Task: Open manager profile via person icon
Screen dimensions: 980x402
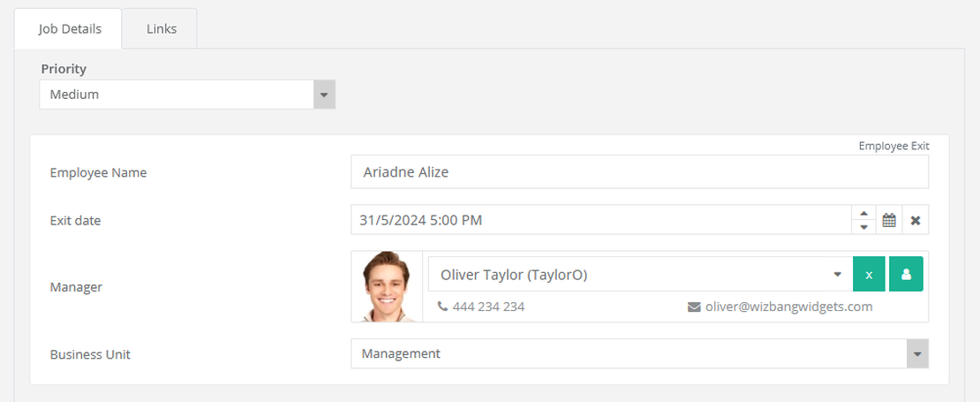Action: pos(906,275)
